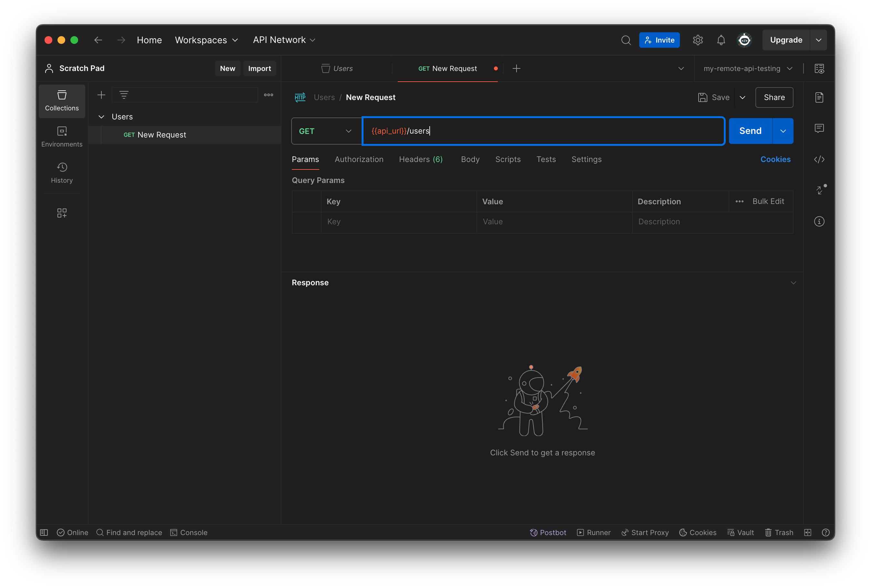Open the notifications bell

[720, 40]
